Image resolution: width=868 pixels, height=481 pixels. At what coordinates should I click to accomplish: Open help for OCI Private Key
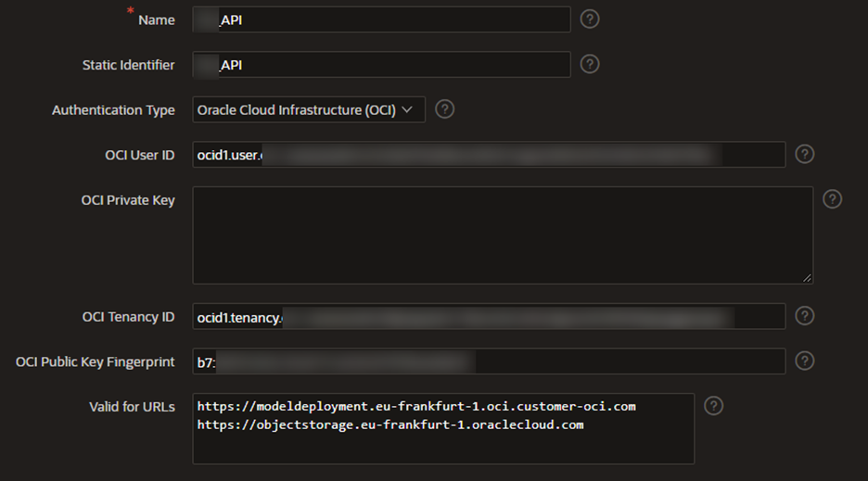(x=832, y=199)
